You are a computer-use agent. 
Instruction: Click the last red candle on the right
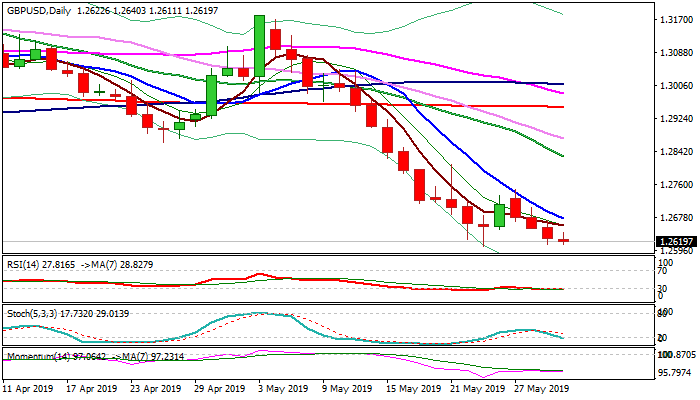[x=564, y=240]
